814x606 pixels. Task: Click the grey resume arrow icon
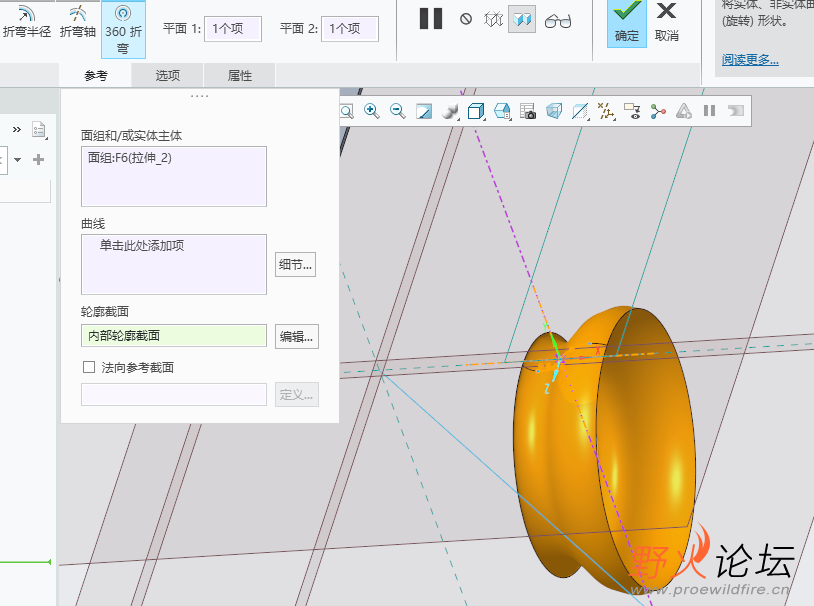[736, 111]
